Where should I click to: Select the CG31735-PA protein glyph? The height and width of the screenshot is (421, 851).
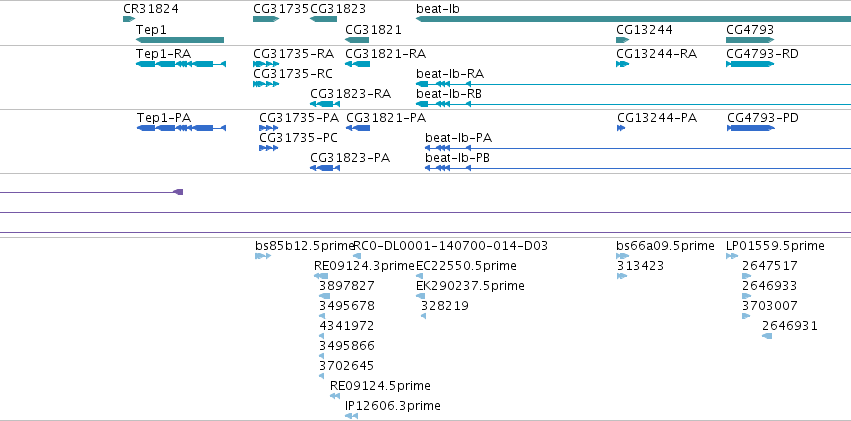click(x=269, y=128)
